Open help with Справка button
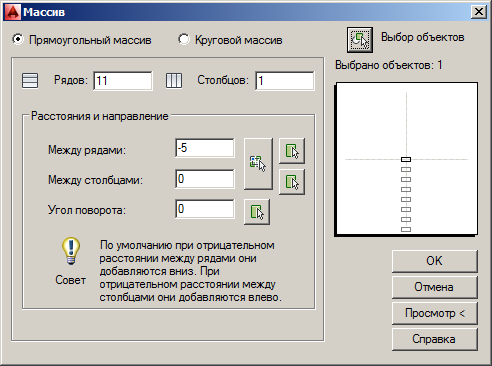This screenshot has width=492, height=366. 435,339
